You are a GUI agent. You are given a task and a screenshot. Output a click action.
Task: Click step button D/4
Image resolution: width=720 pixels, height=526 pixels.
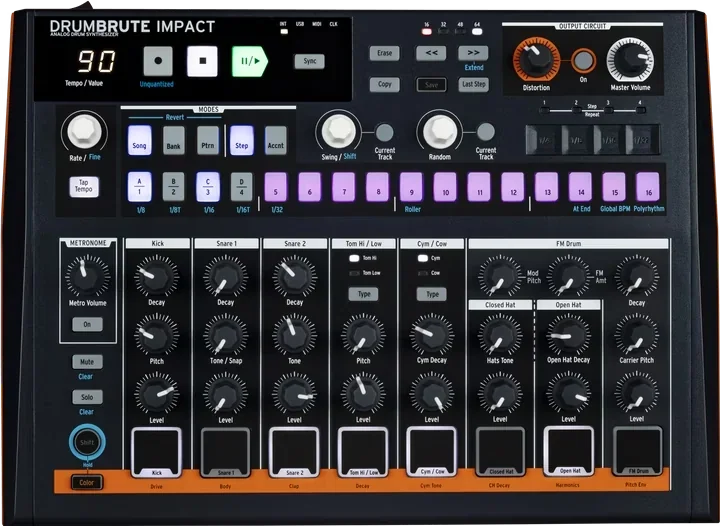tap(242, 187)
